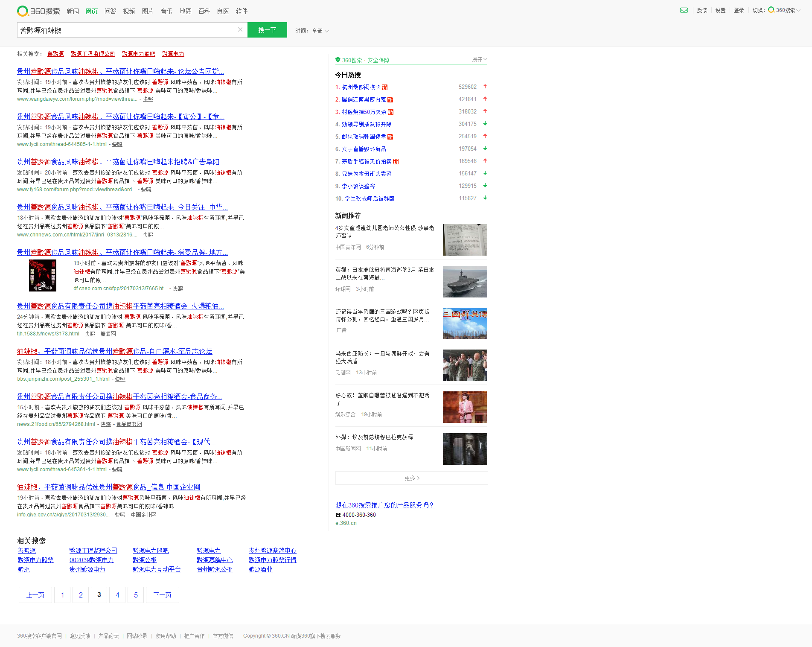Click bottom related search 贵州黔源赛鸽中心
The image size is (812, 647).
coord(272,551)
